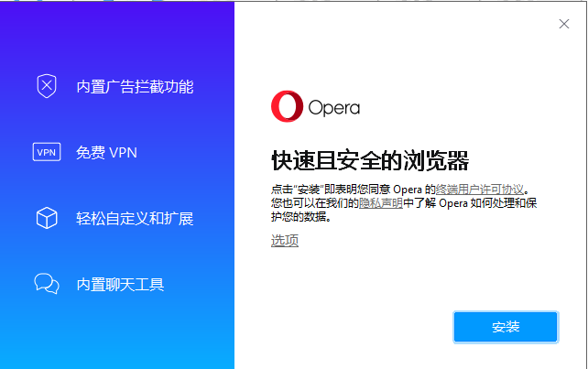Click the VPN badge icon

pos(47,152)
